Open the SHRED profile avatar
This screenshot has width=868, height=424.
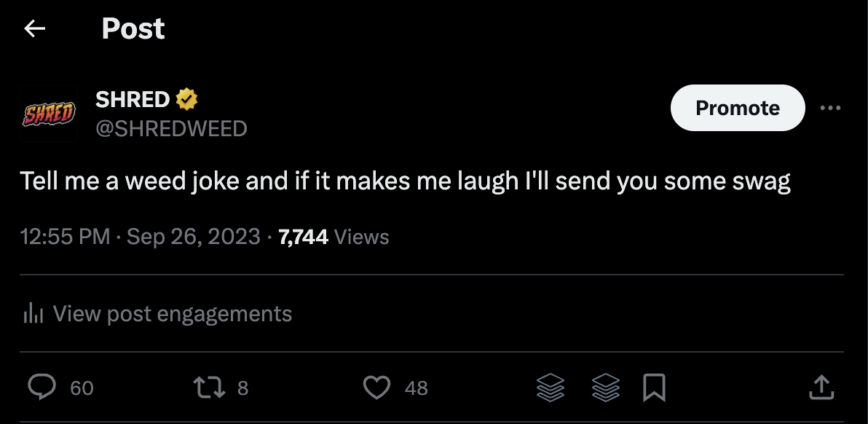[49, 114]
